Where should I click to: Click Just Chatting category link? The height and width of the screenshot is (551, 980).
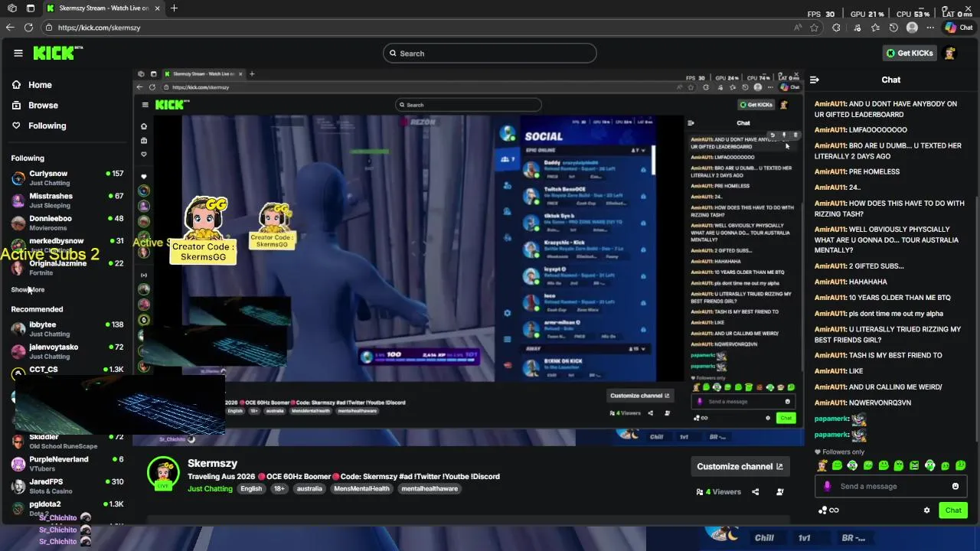(x=210, y=489)
